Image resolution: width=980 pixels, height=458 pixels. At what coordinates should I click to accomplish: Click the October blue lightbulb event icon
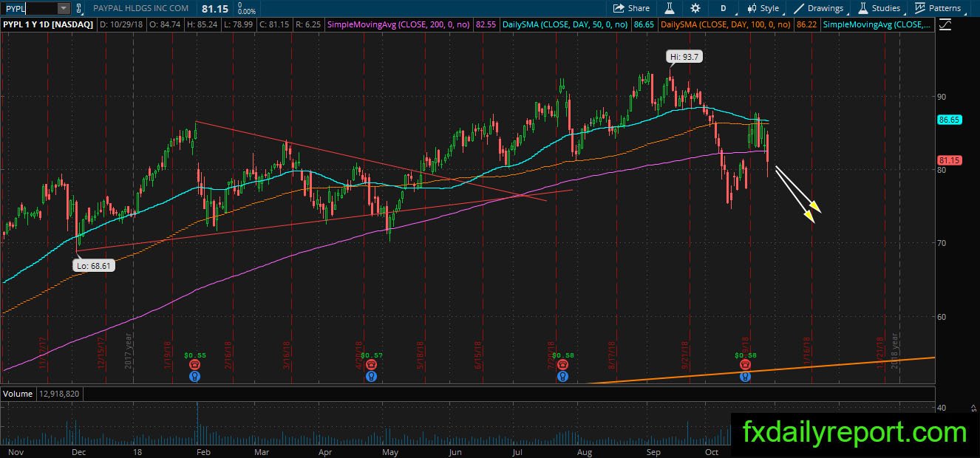[x=745, y=376]
